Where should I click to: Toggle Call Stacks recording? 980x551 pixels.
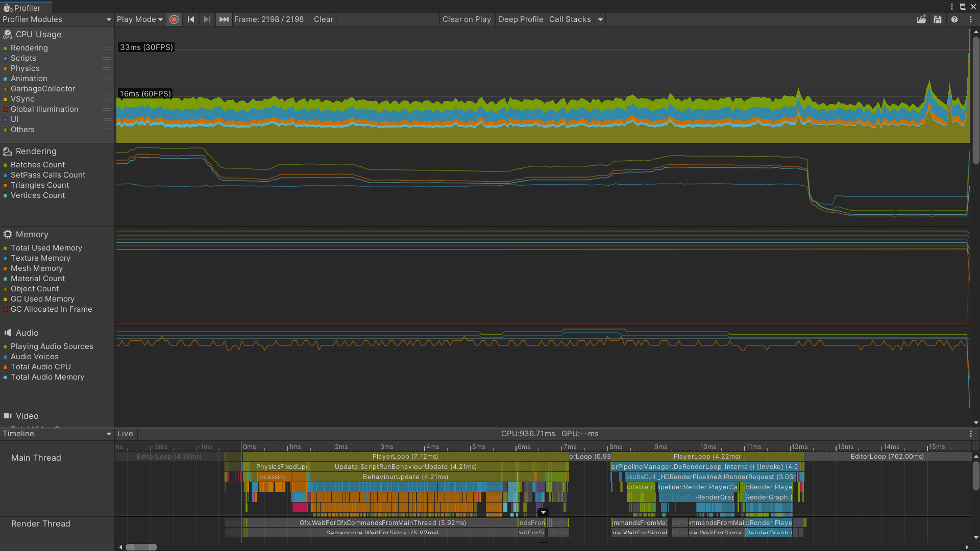tap(570, 19)
